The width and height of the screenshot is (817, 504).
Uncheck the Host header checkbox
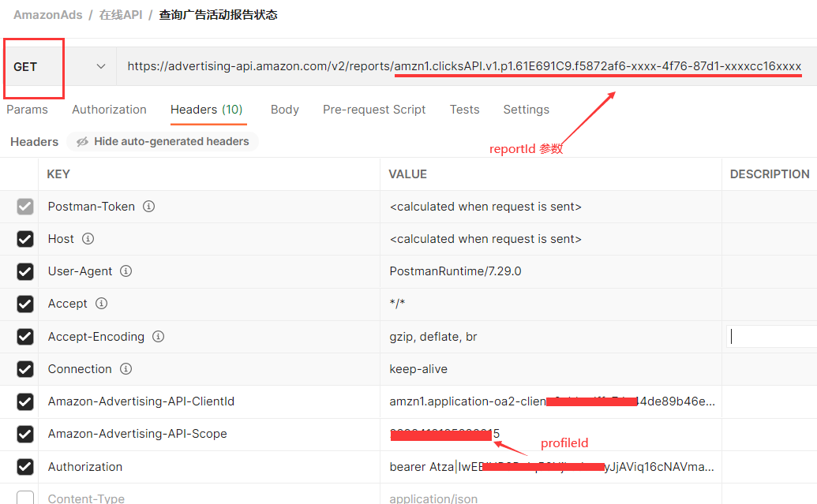(25, 239)
